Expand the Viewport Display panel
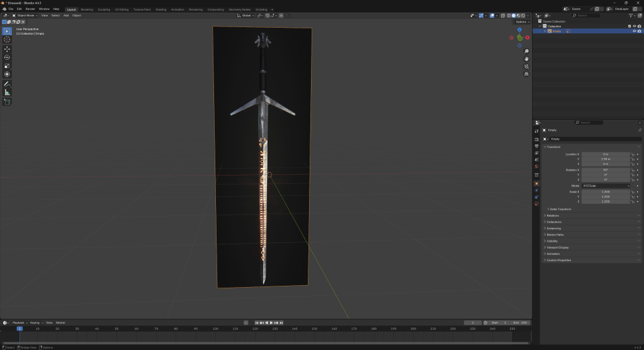The width and height of the screenshot is (644, 350). pyautogui.click(x=558, y=247)
